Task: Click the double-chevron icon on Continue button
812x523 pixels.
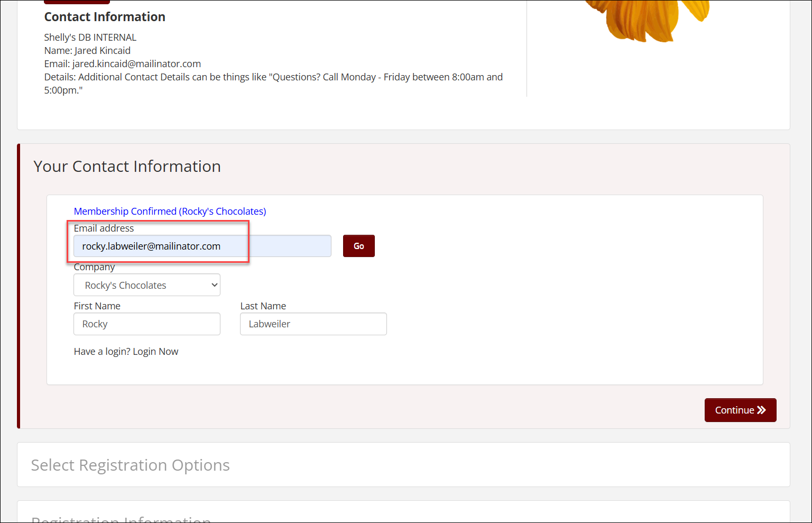Action: point(761,410)
